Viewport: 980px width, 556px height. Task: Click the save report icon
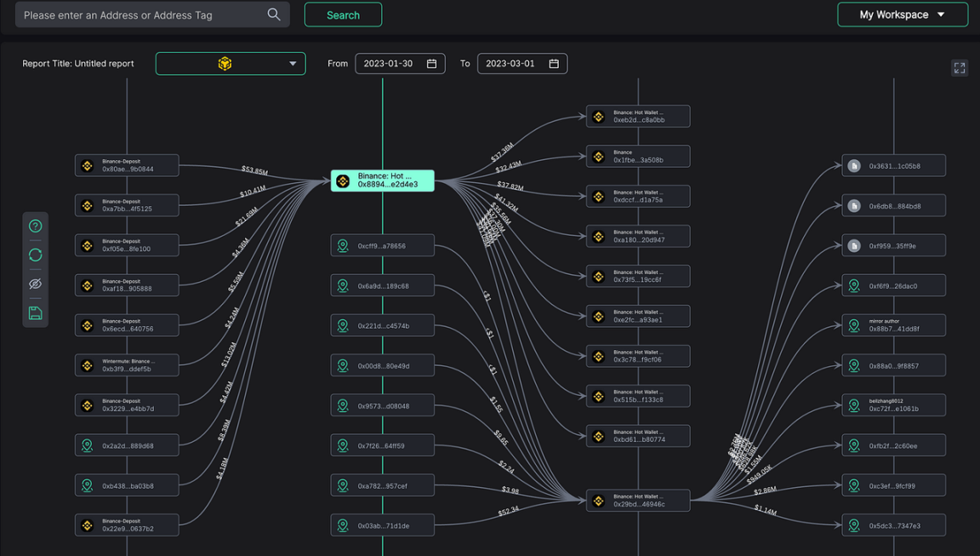[35, 313]
